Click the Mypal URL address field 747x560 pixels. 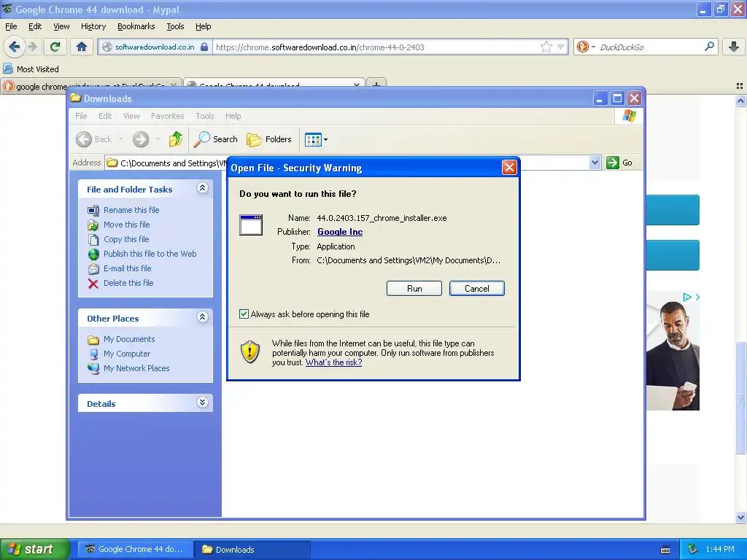pos(376,47)
